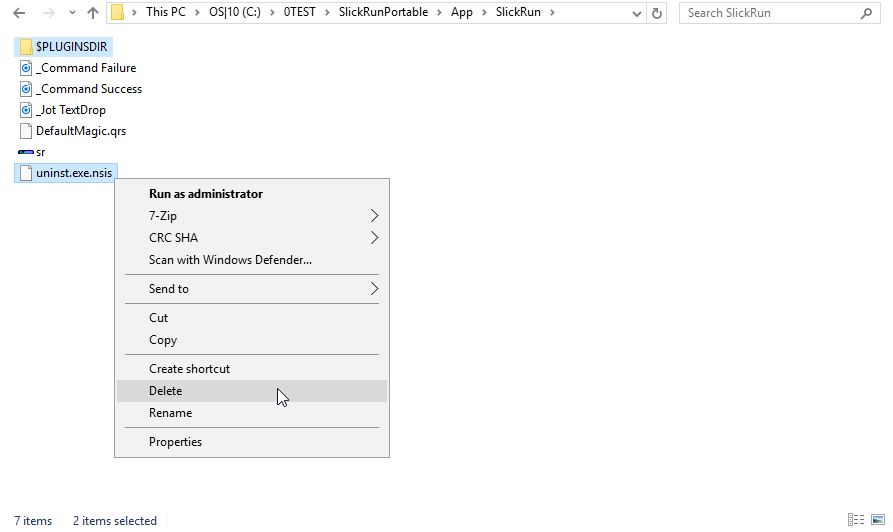Select _Jot TextDrop file name
This screenshot has width=893, height=532.
pos(71,110)
